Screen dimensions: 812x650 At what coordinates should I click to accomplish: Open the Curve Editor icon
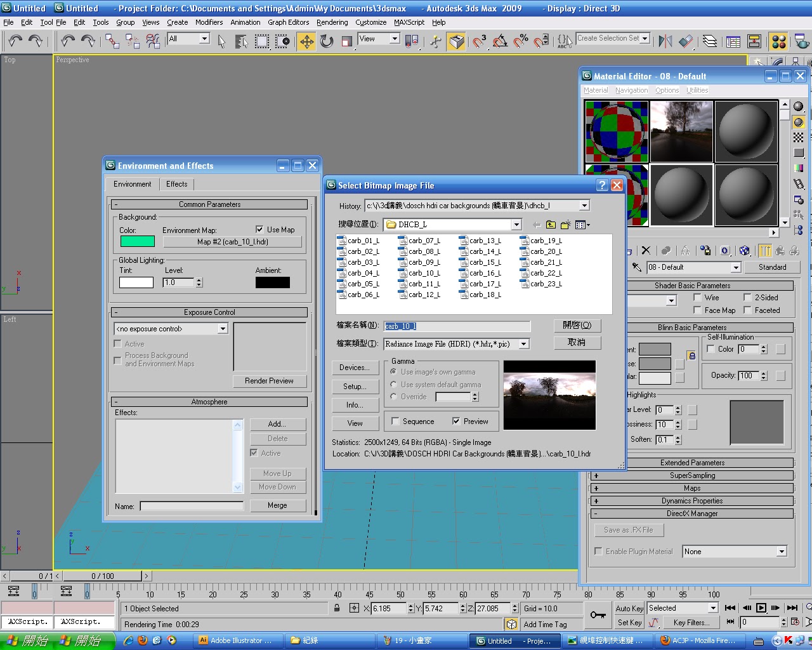733,41
